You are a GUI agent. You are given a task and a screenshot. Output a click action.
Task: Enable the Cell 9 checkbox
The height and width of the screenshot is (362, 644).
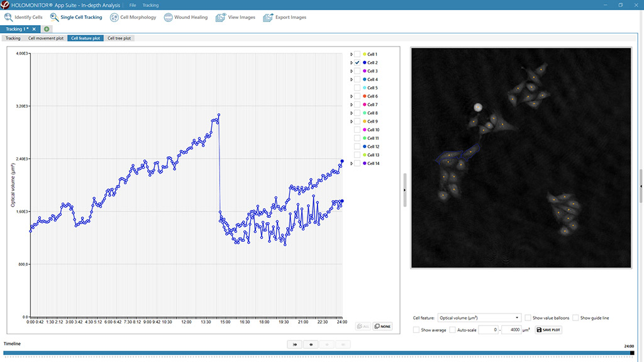(357, 122)
